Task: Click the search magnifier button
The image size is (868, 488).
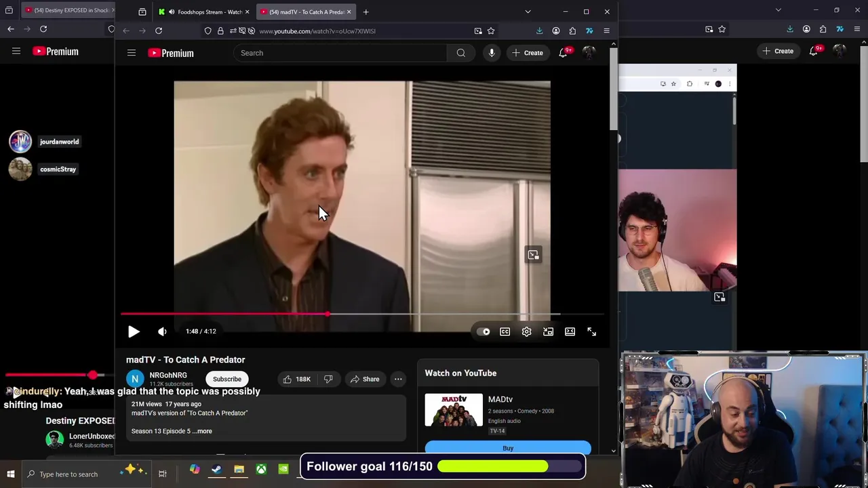Action: coord(461,53)
